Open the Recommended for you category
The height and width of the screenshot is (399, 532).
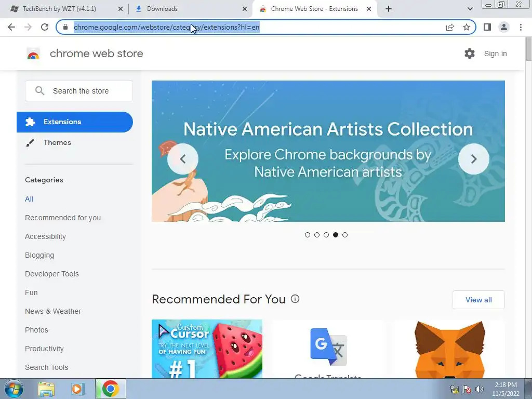coord(63,218)
